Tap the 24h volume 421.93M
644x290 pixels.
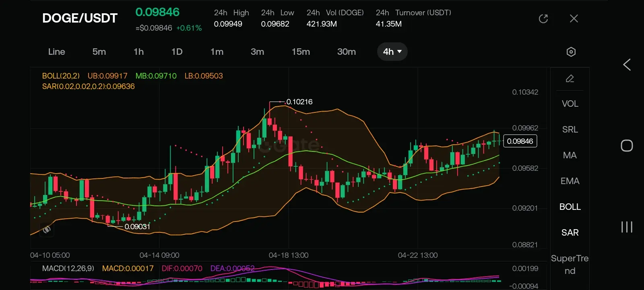point(322,24)
